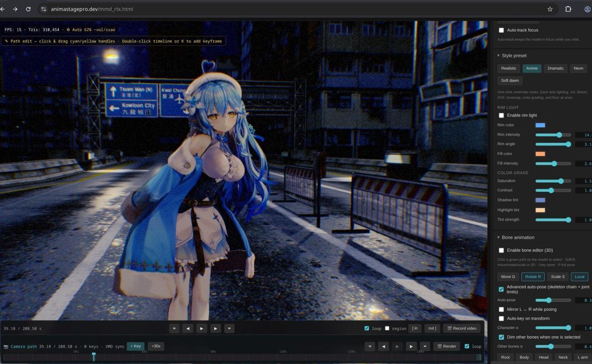Add a keyframe with + Key
The width and height of the screenshot is (592, 364).
pos(136,346)
